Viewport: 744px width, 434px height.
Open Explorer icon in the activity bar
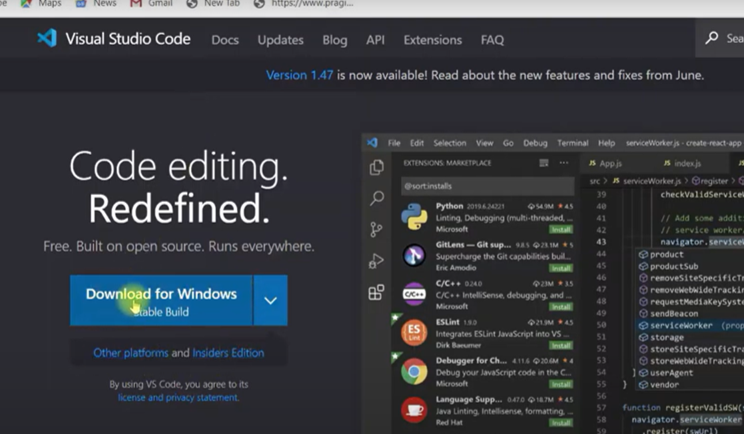(376, 168)
